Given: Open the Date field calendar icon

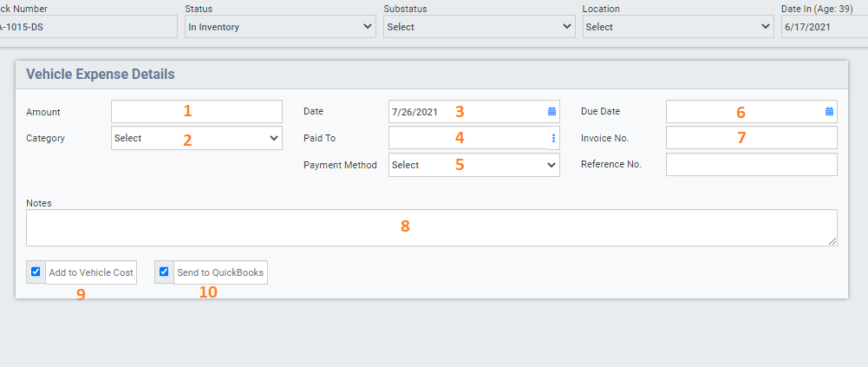Looking at the screenshot, I should pos(551,112).
